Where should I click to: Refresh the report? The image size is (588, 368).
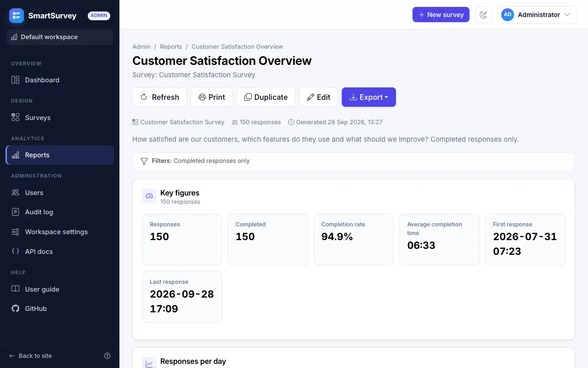point(159,97)
